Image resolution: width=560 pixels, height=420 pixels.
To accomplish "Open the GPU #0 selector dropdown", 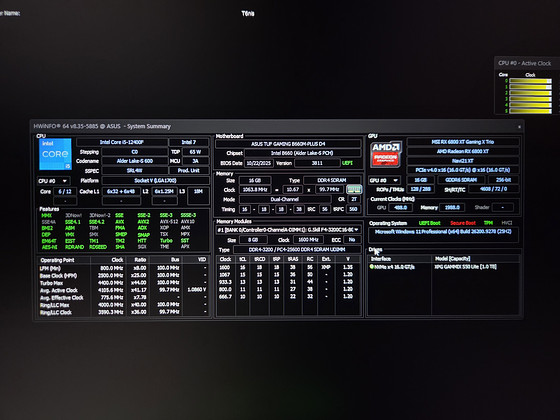I will point(384,180).
